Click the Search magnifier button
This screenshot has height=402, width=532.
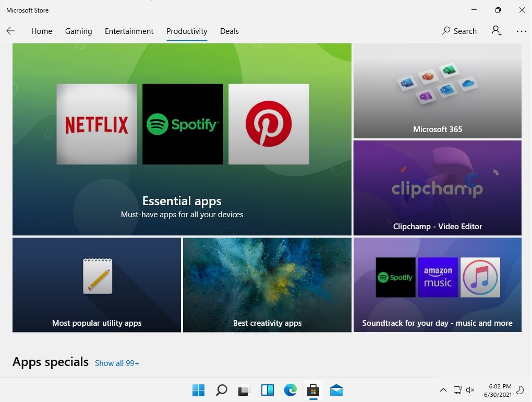click(459, 31)
